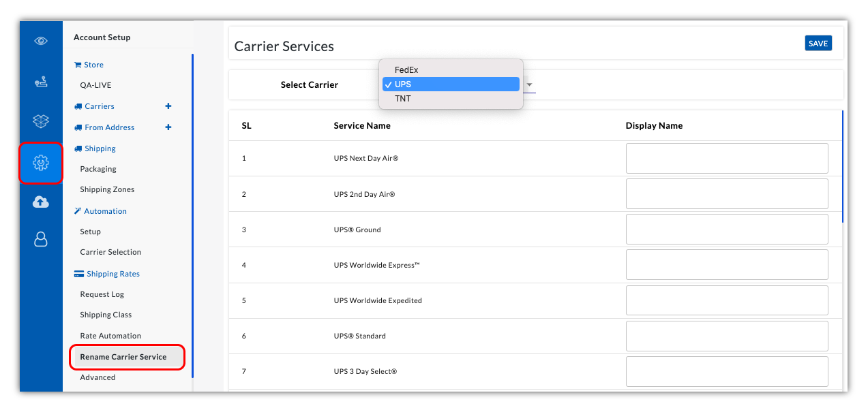868x410 pixels.
Task: Save the carrier service names
Action: [818, 44]
